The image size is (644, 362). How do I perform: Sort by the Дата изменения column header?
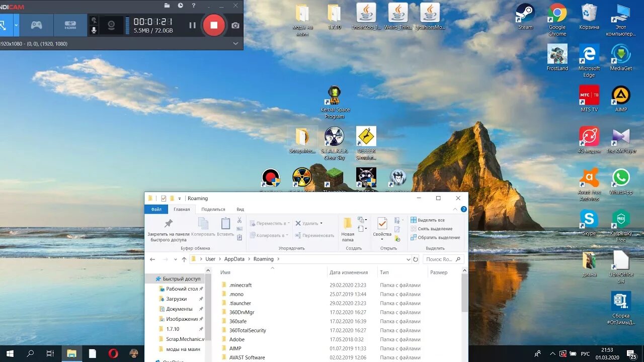pos(349,273)
